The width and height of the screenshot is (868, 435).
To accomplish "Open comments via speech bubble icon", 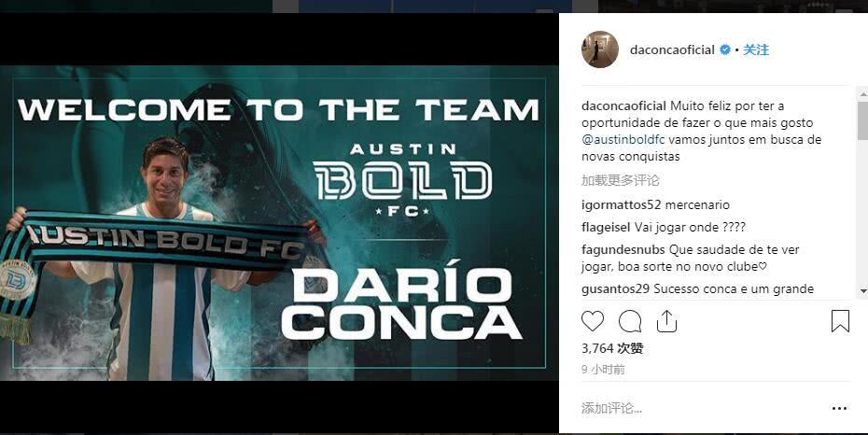I will (630, 321).
